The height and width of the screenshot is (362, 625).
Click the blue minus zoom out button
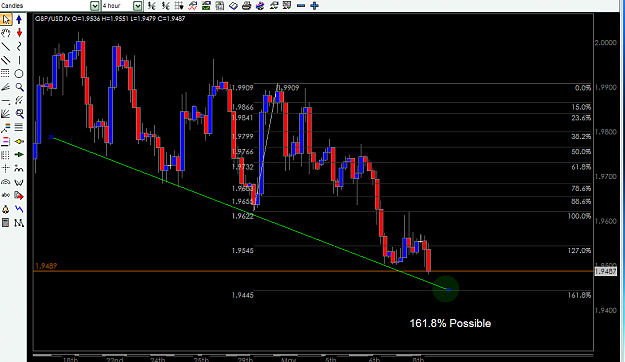(301, 6)
